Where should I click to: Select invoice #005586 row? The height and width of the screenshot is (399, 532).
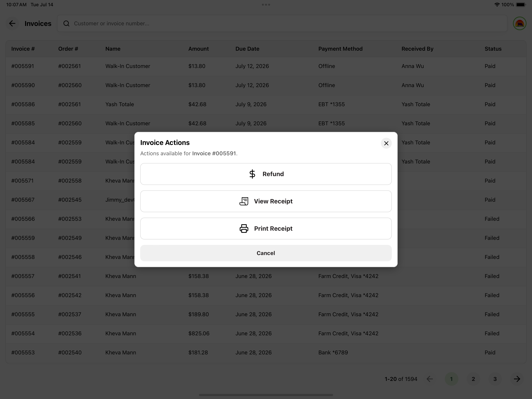coord(266,104)
